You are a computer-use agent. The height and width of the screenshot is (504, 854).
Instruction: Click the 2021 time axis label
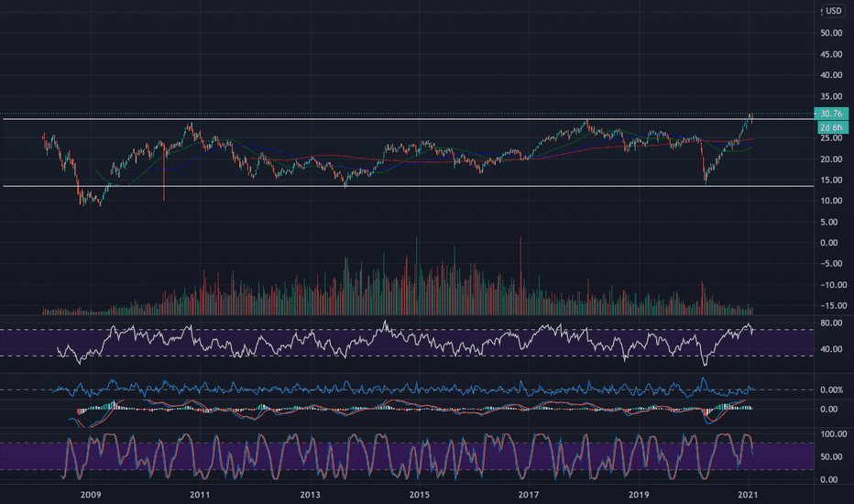coord(748,495)
